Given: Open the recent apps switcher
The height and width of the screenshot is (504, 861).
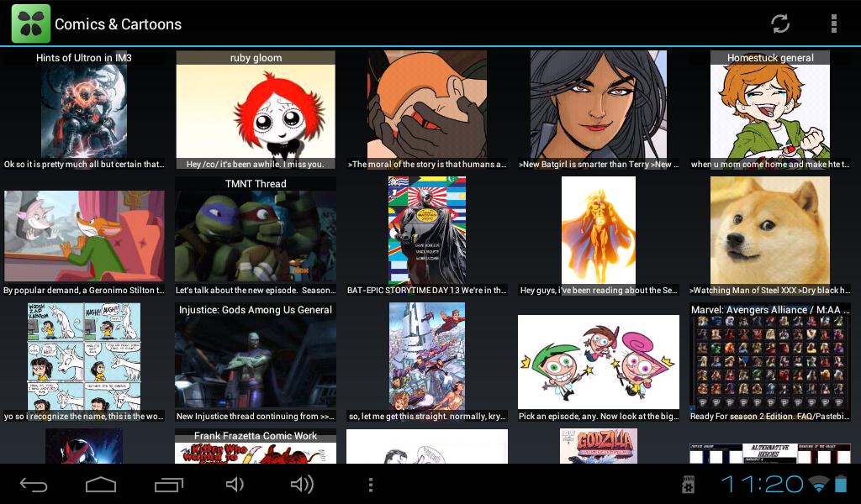Looking at the screenshot, I should 169,485.
